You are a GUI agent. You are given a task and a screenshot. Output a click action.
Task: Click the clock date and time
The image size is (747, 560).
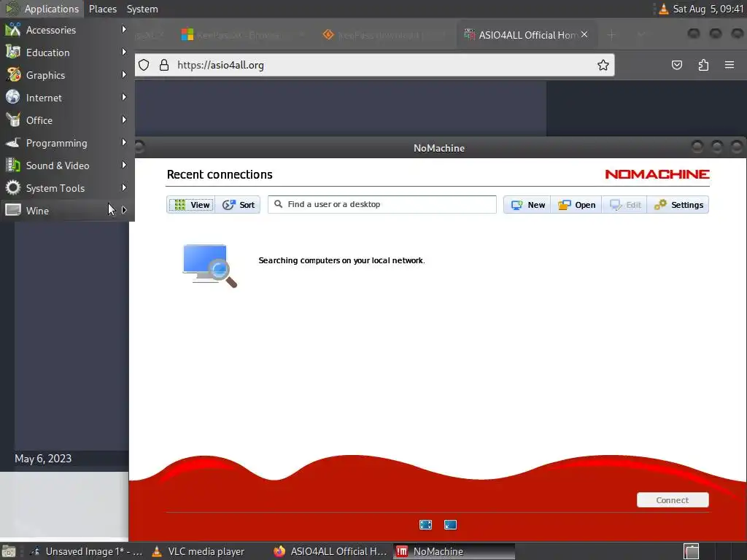708,9
